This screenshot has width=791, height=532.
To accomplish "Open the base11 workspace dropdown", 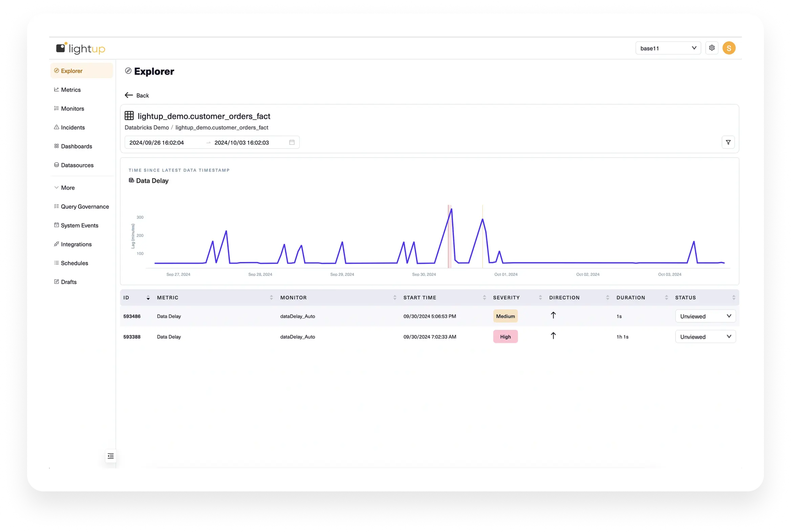I will pyautogui.click(x=667, y=48).
